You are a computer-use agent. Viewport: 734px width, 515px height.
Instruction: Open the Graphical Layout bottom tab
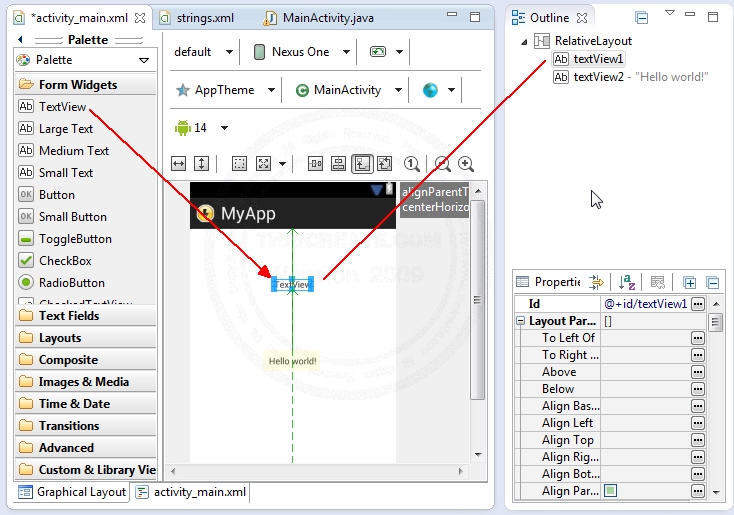point(72,492)
